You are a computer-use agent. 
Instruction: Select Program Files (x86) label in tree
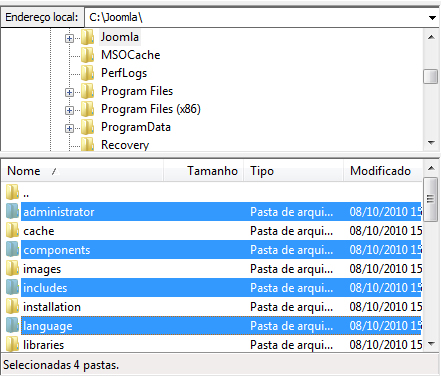tap(151, 109)
